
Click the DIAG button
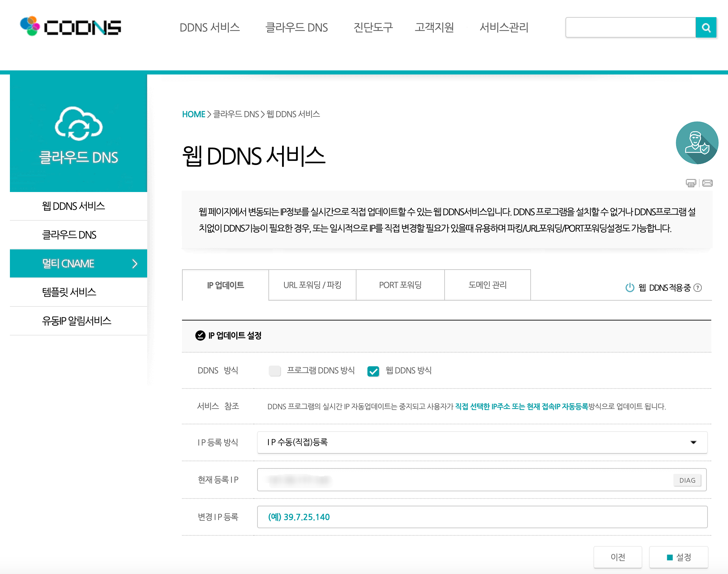687,480
